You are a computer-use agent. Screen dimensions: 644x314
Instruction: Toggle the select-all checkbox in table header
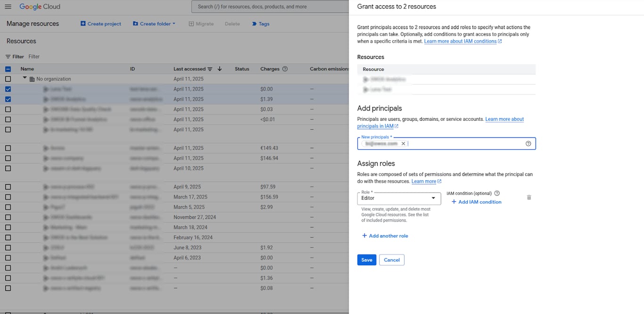[x=8, y=69]
